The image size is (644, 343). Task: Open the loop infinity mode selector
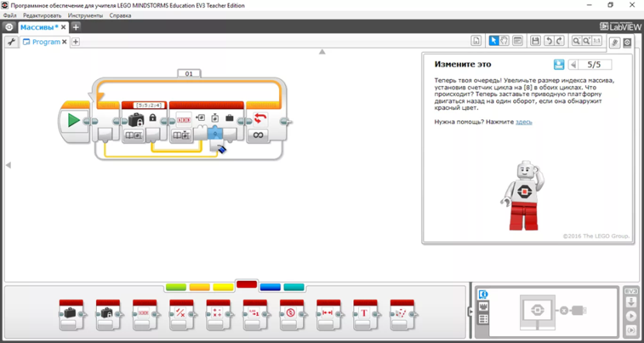coord(257,135)
